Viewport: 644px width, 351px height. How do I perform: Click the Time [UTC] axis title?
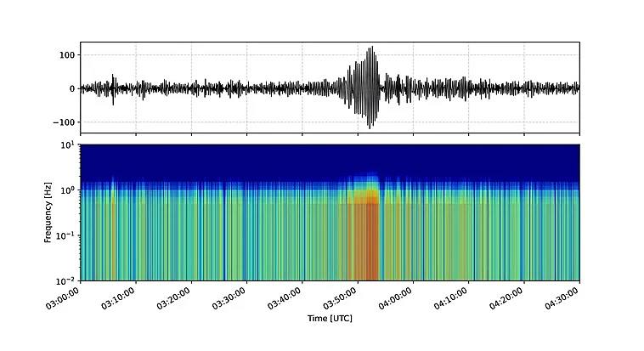[330, 318]
